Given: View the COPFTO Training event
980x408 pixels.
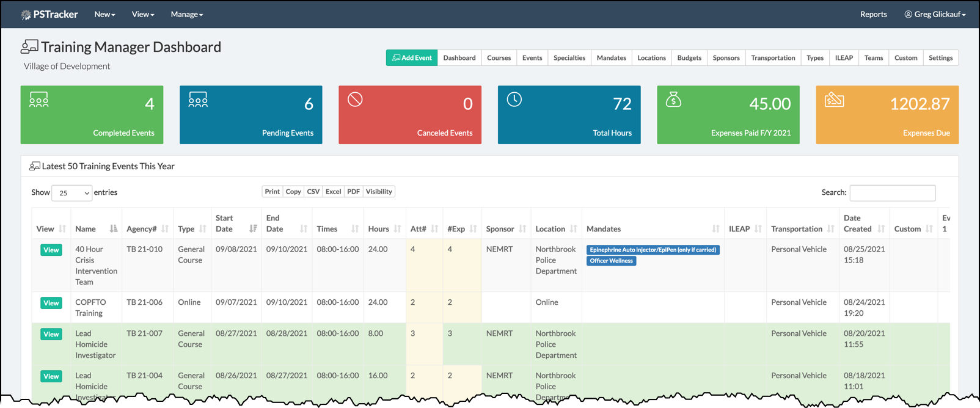Looking at the screenshot, I should [51, 303].
